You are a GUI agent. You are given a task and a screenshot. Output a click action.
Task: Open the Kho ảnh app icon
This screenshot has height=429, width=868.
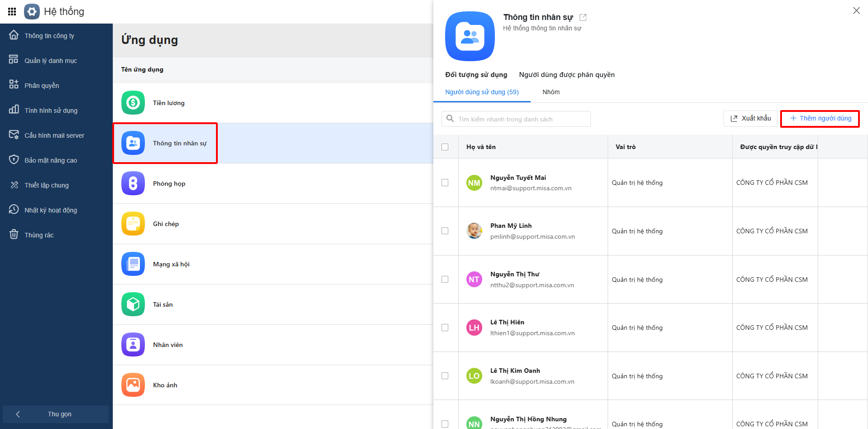[x=133, y=385]
